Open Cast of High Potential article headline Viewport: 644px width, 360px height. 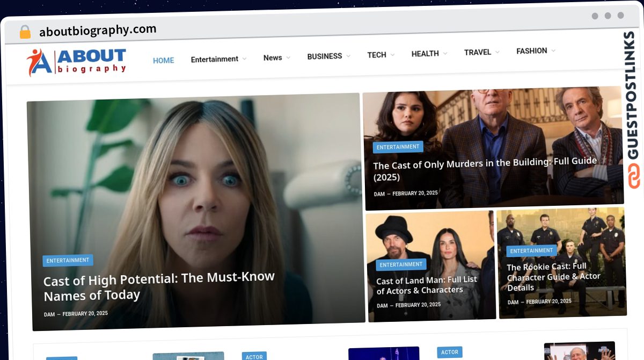[x=159, y=286]
